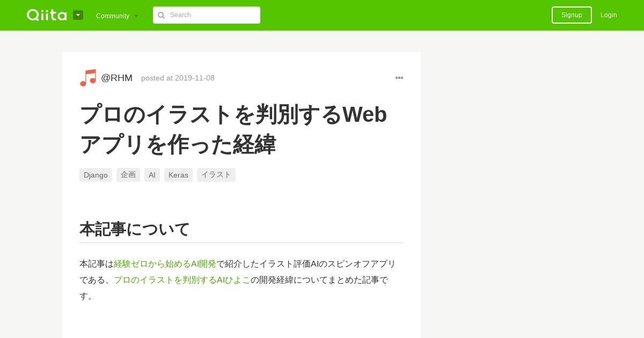This screenshot has height=338, width=644.
Task: Select the AI tag
Action: [x=152, y=175]
